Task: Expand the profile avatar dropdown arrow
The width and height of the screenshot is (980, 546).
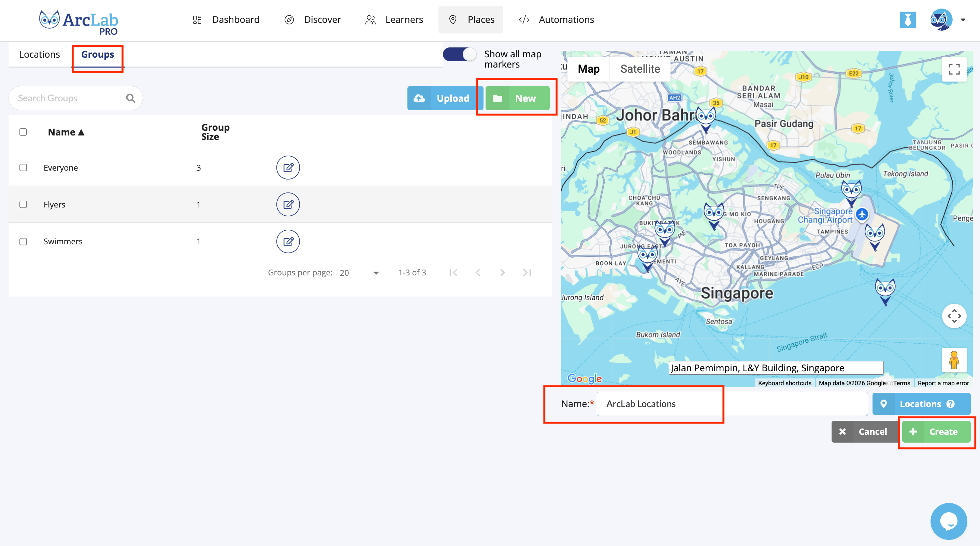Action: (x=963, y=20)
